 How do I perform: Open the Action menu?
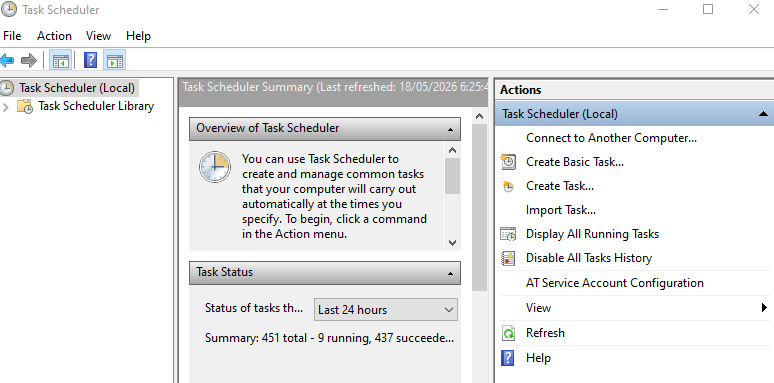[x=54, y=36]
